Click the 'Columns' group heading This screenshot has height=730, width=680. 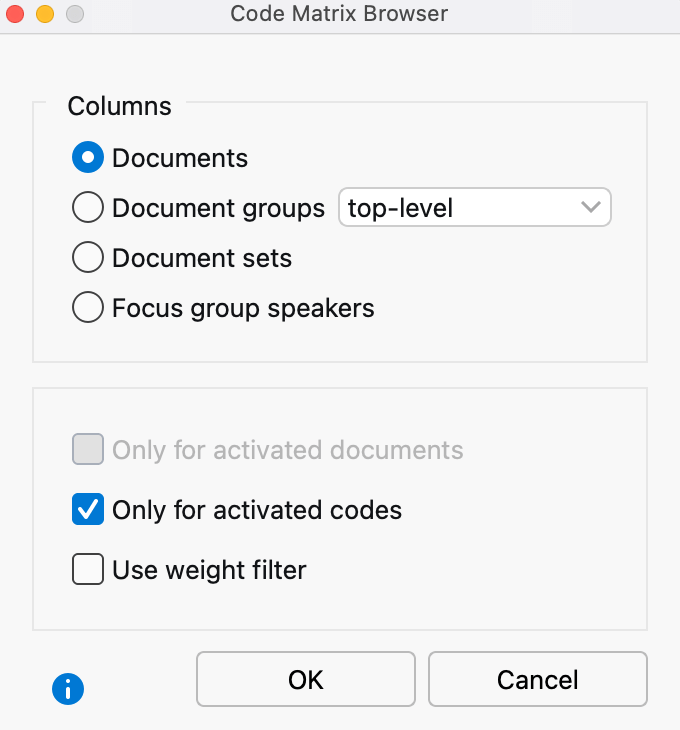(120, 106)
